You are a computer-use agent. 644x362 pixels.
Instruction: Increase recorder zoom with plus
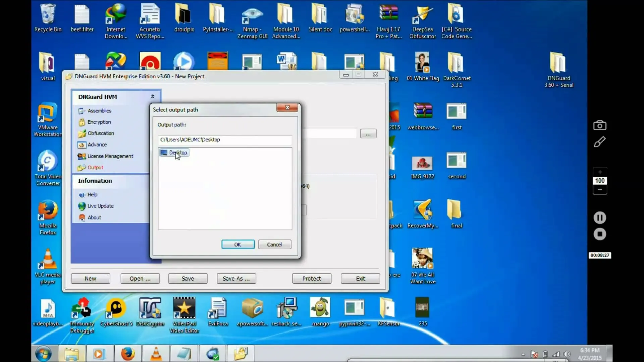tap(600, 172)
